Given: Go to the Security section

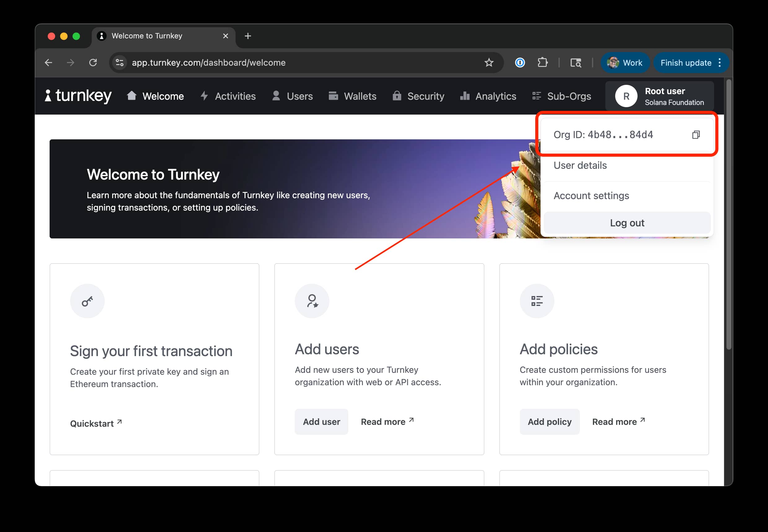Looking at the screenshot, I should click(418, 96).
